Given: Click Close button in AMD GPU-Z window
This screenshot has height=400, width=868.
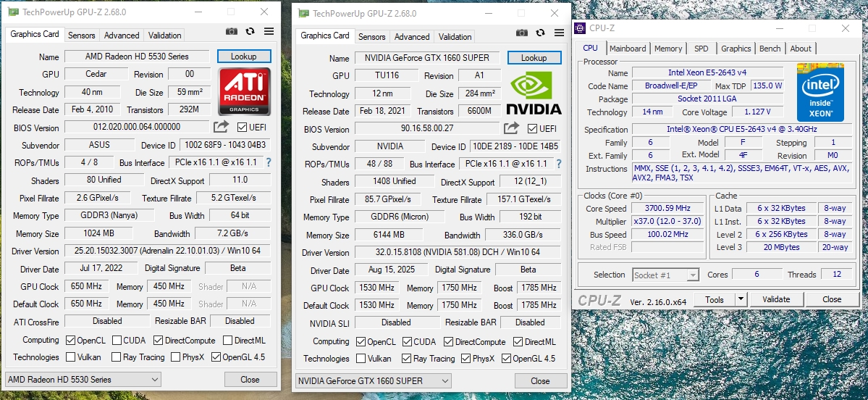Looking at the screenshot, I should coord(250,380).
